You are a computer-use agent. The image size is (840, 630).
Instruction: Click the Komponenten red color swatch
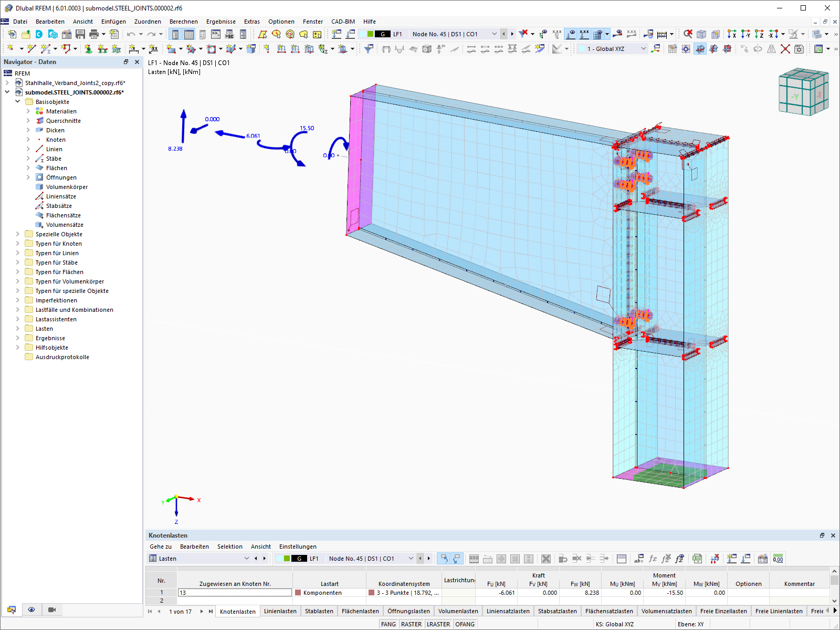298,593
